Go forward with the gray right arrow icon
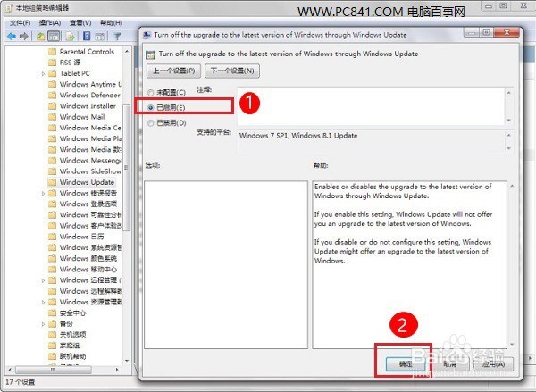Image resolution: width=536 pixels, height=392 pixels. (23, 36)
